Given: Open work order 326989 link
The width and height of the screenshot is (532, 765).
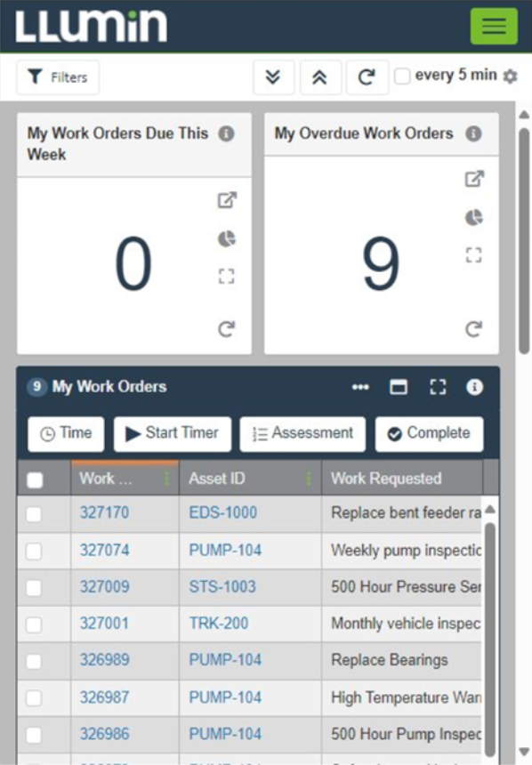Looking at the screenshot, I should (104, 660).
